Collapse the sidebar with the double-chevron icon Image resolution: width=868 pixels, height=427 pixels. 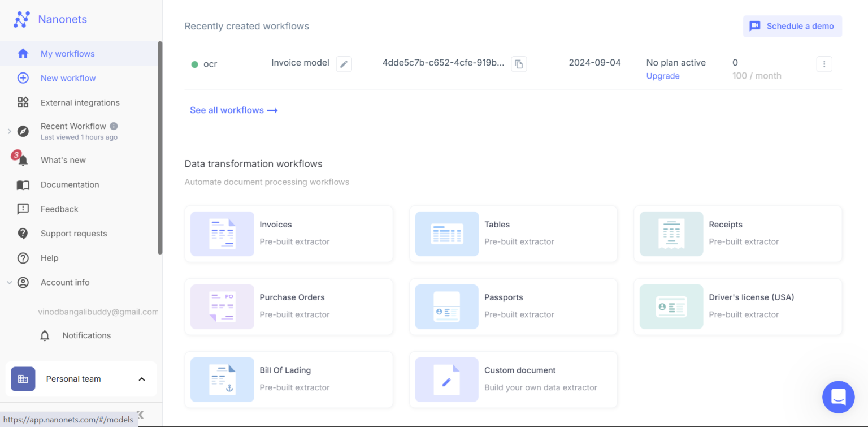(140, 415)
